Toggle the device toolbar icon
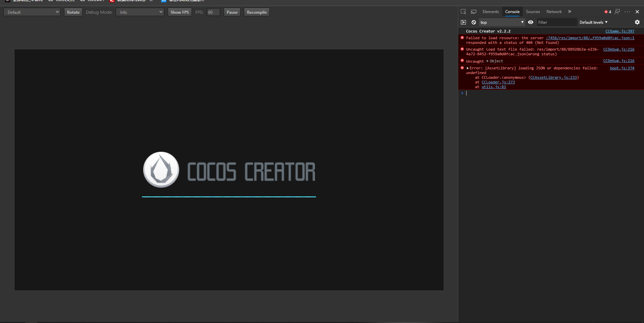This screenshot has width=644, height=323. pos(474,12)
